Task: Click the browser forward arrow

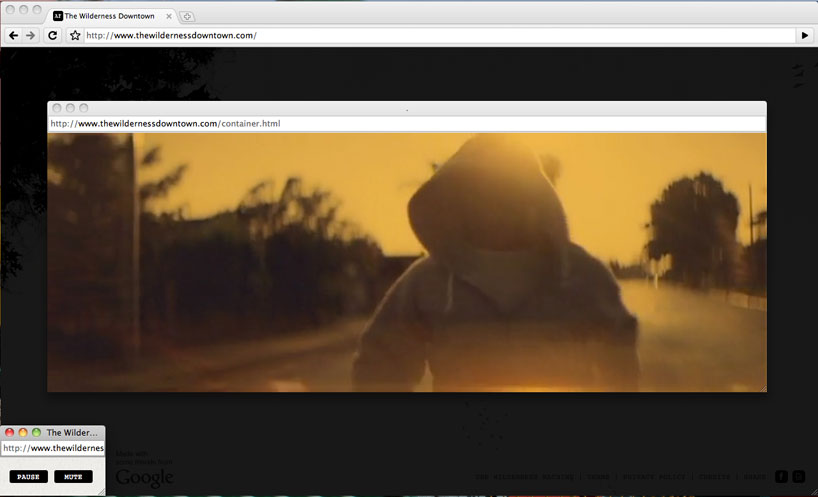Action: 31,35
